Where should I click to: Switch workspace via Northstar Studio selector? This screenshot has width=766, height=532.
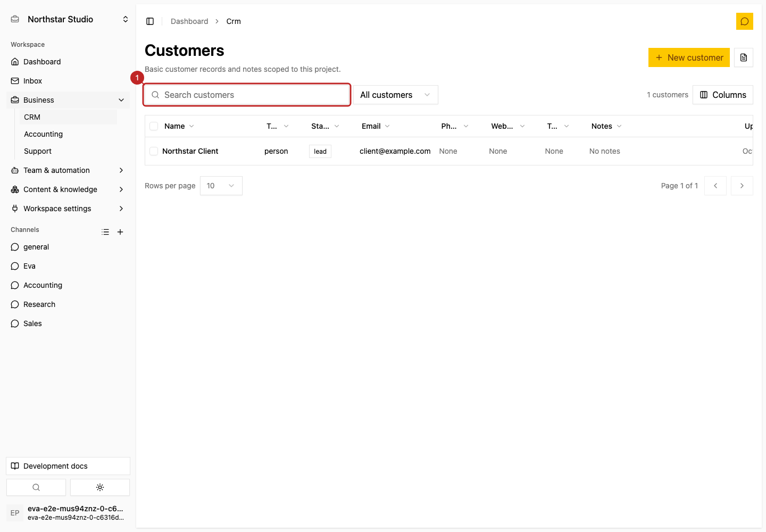69,19
